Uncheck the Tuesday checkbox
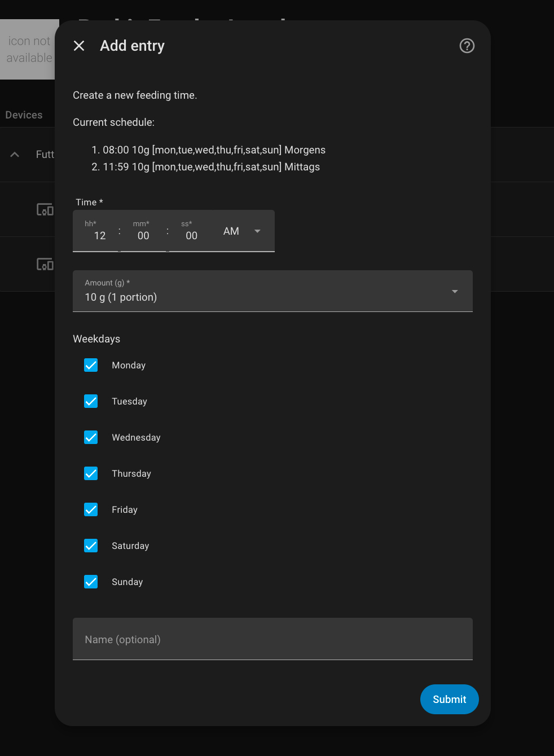554x756 pixels. click(91, 401)
